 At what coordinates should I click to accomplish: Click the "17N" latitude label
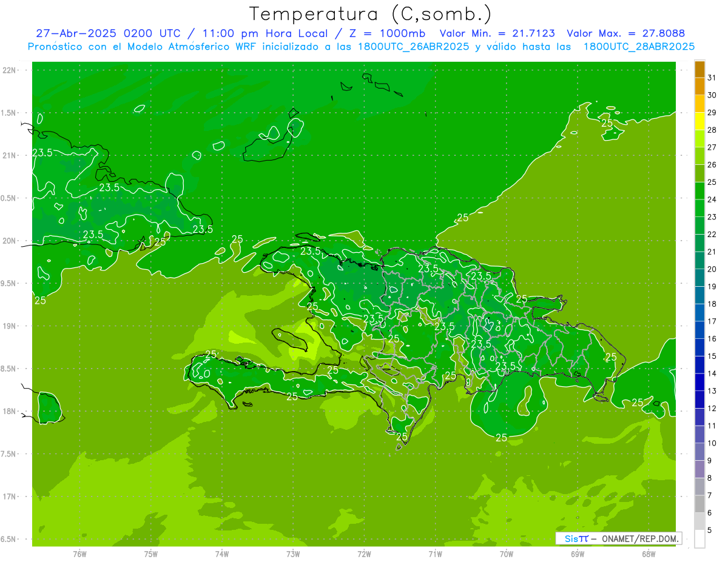(10, 497)
